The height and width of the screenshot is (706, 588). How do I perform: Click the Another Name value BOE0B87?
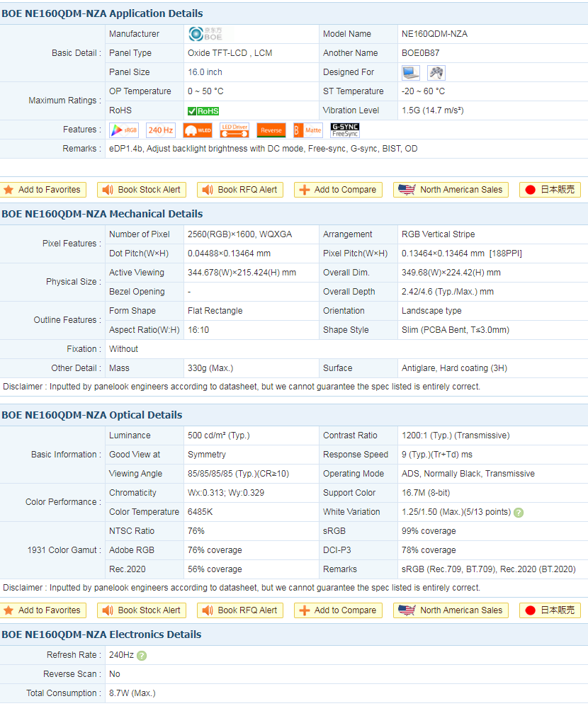tap(420, 53)
